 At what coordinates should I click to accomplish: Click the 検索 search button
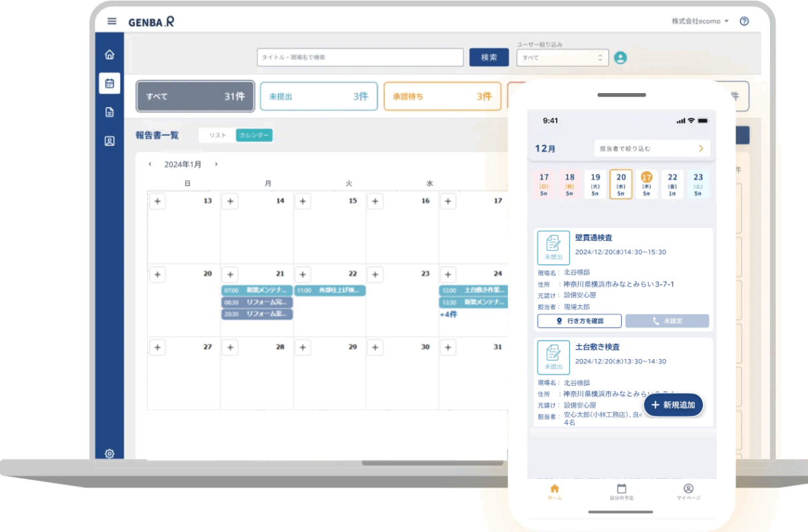489,58
